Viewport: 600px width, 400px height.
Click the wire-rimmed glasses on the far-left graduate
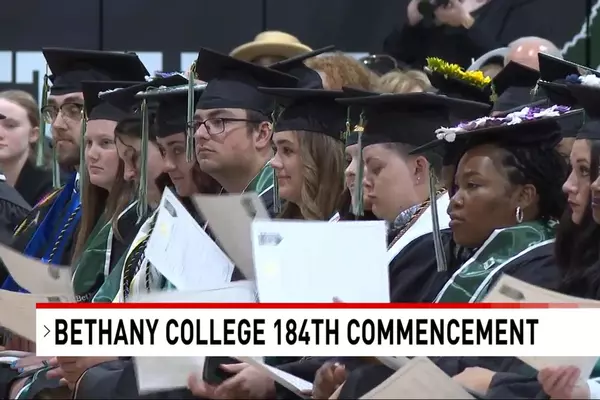click(62, 112)
